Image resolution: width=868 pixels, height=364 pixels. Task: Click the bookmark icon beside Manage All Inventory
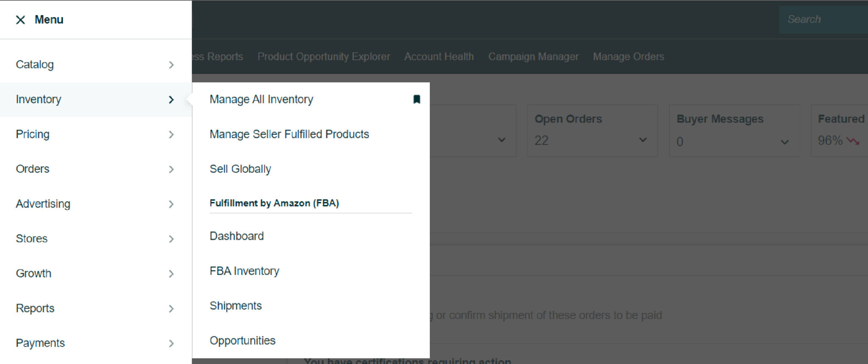click(417, 99)
